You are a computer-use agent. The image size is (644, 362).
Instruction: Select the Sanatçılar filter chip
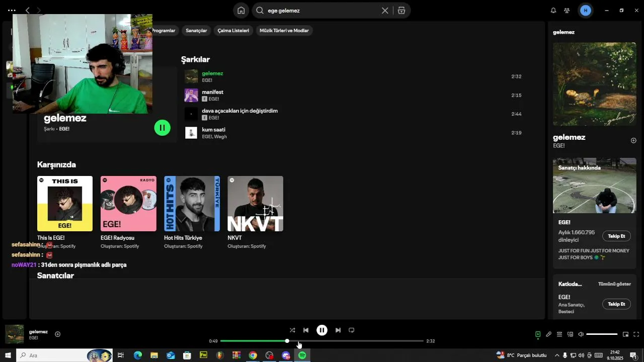click(196, 31)
